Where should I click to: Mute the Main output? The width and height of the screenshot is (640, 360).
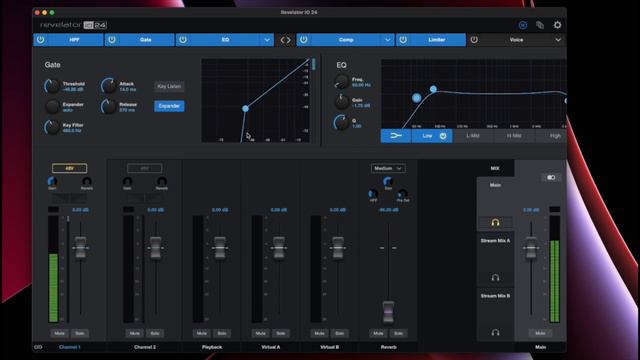pos(540,333)
